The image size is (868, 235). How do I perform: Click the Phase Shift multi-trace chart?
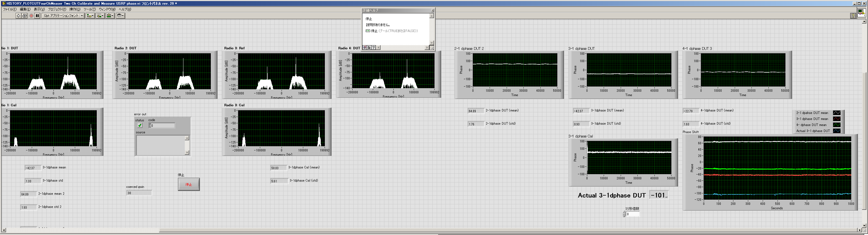pos(777,168)
